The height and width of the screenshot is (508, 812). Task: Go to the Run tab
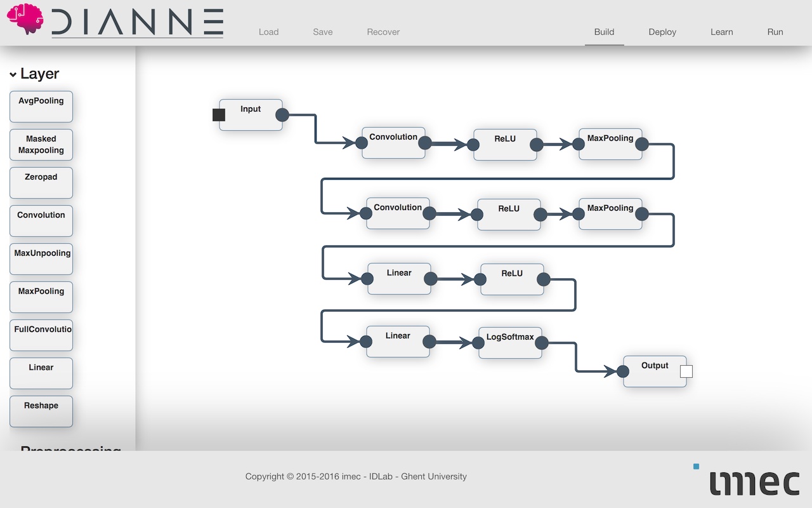775,32
